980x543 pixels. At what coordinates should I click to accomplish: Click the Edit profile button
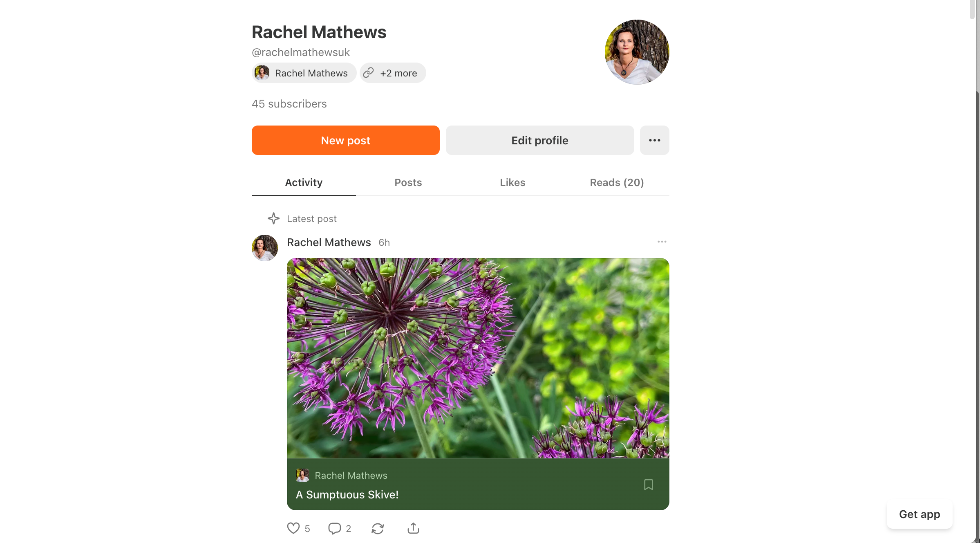[540, 140]
